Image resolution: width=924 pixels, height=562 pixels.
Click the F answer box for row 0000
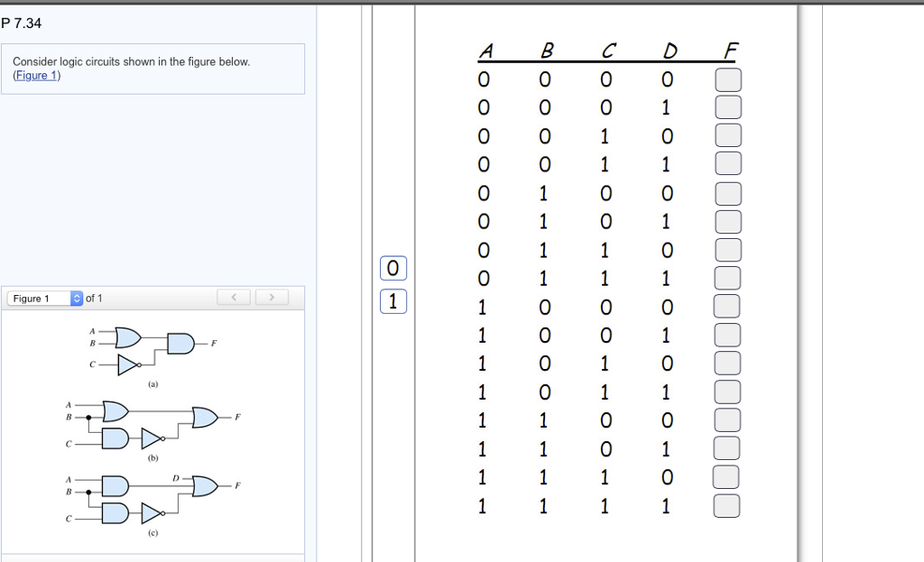point(726,79)
